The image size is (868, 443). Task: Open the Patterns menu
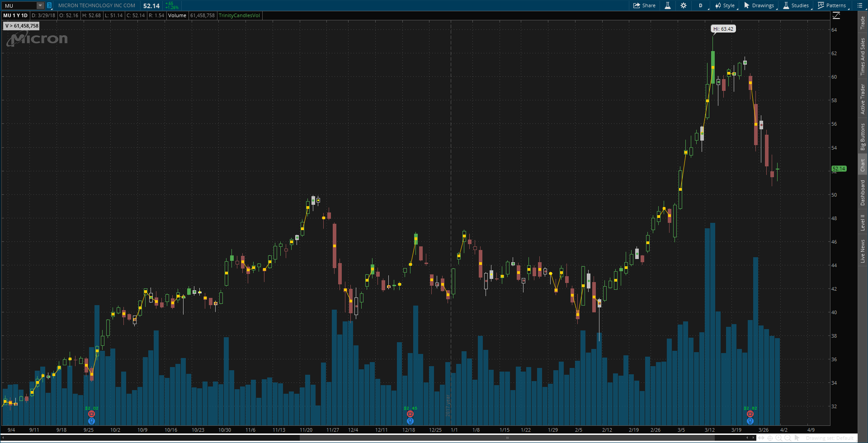click(832, 5)
